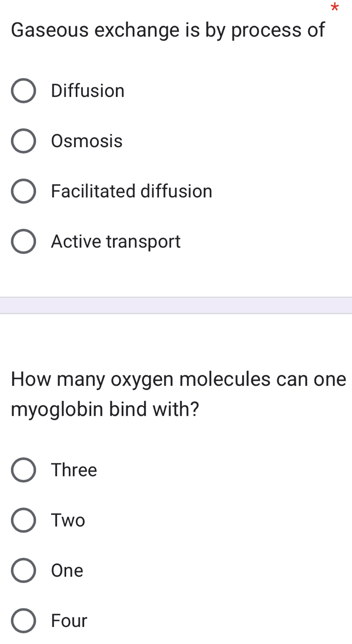The width and height of the screenshot is (352, 644).
Task: Click the lavender divider between questions
Action: coord(176,305)
